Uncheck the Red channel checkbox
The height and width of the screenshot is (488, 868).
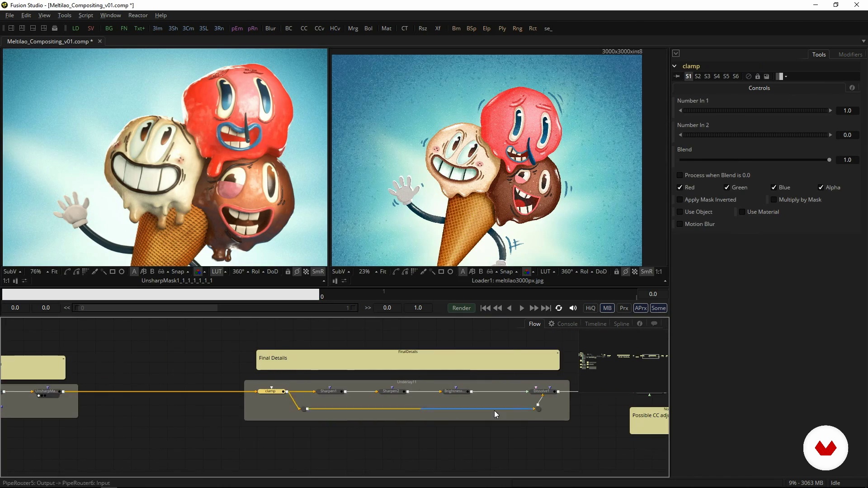[x=679, y=188]
